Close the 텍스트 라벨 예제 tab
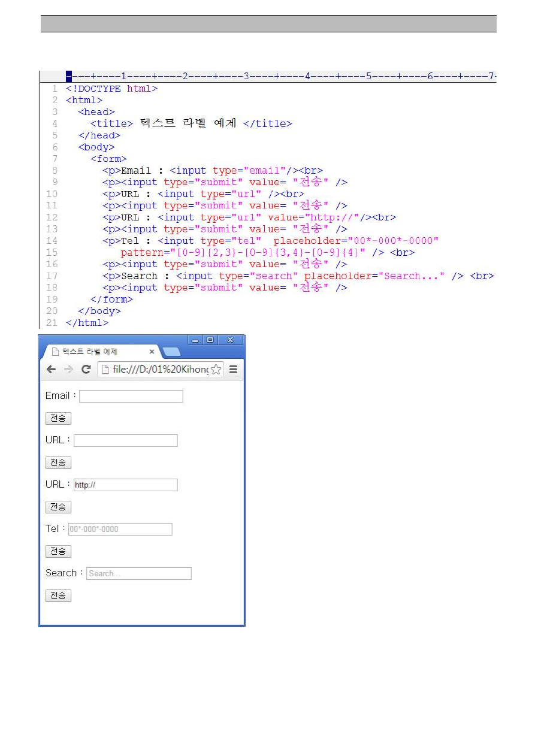Screen dimensions: 535x756 [x=152, y=352]
